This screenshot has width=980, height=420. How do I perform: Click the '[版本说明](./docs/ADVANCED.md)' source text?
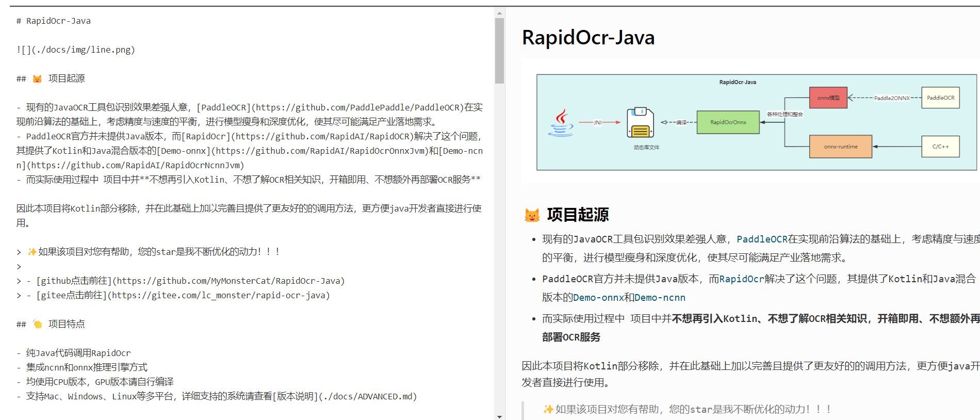345,396
